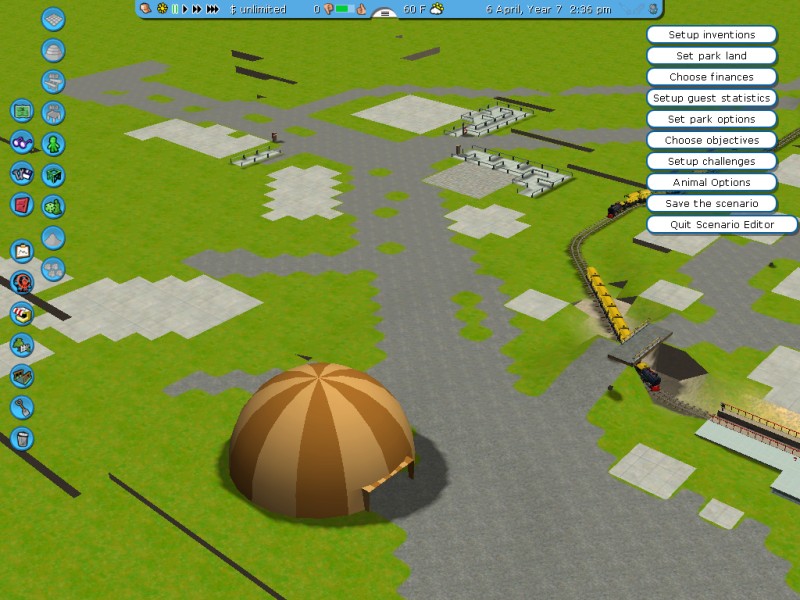Select the mountain terrain sculpt tool

click(53, 238)
